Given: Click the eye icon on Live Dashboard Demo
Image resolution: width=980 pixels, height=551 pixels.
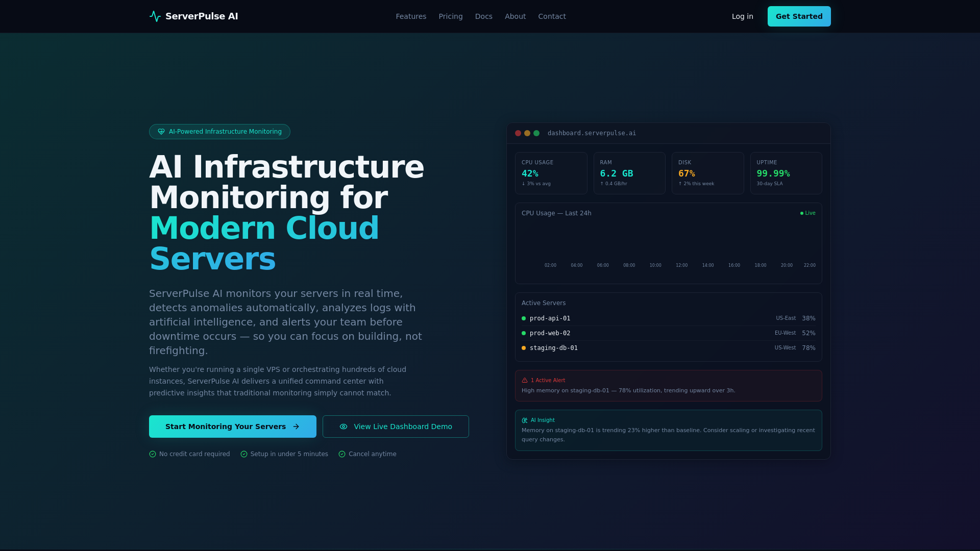Looking at the screenshot, I should point(344,427).
